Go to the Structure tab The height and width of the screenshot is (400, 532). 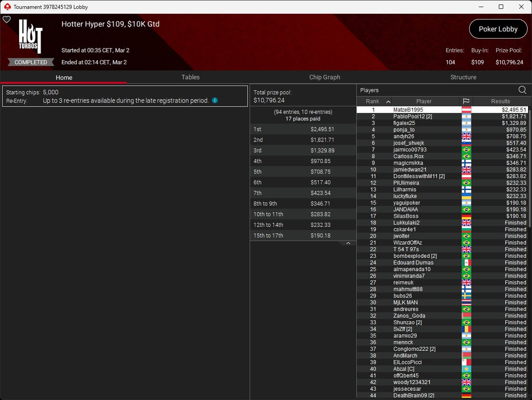click(463, 77)
